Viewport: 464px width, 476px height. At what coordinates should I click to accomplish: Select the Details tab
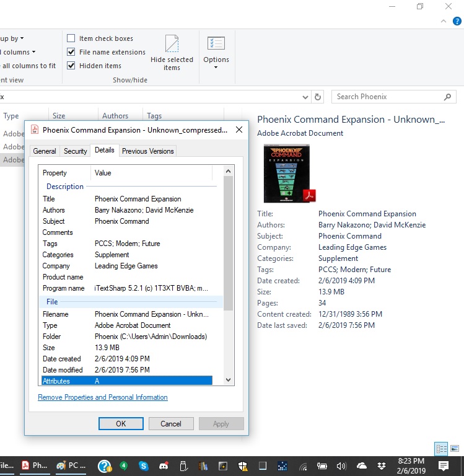tap(105, 150)
